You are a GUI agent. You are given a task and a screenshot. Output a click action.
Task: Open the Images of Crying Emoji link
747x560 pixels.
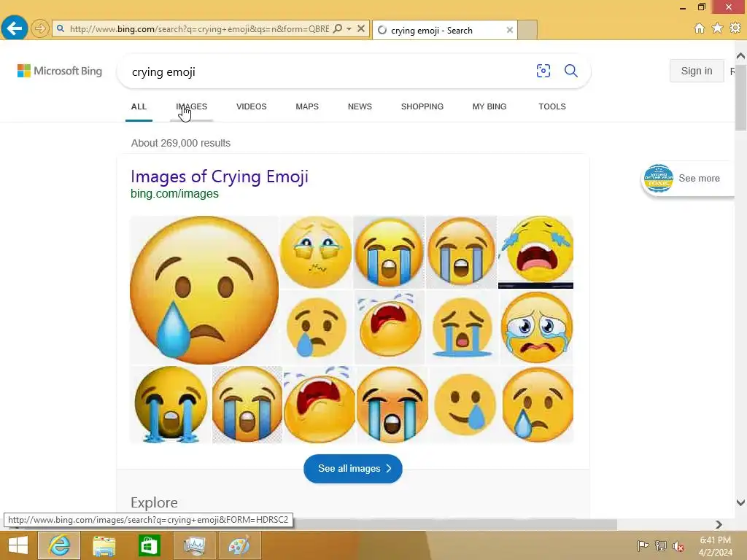coord(219,176)
